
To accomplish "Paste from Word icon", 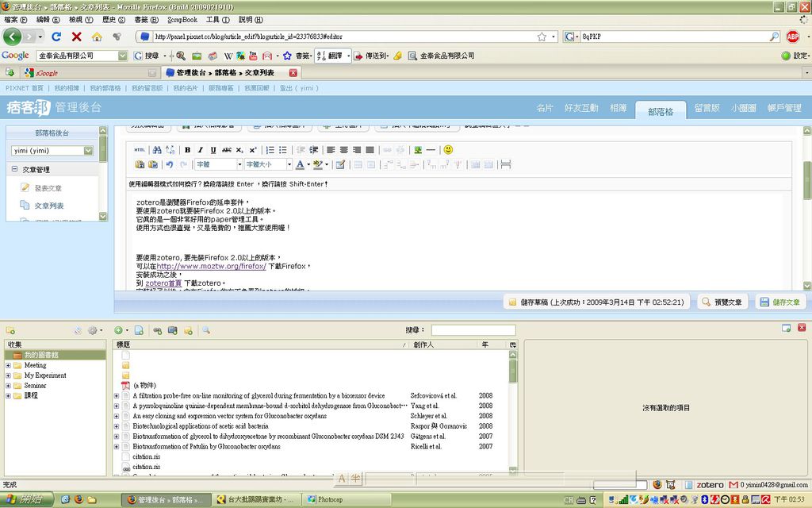I will tap(153, 164).
